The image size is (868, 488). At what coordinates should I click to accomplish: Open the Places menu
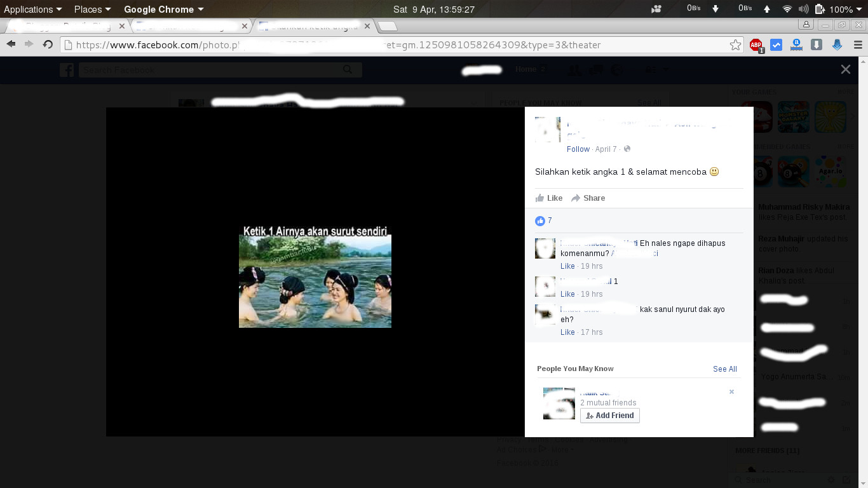(92, 9)
